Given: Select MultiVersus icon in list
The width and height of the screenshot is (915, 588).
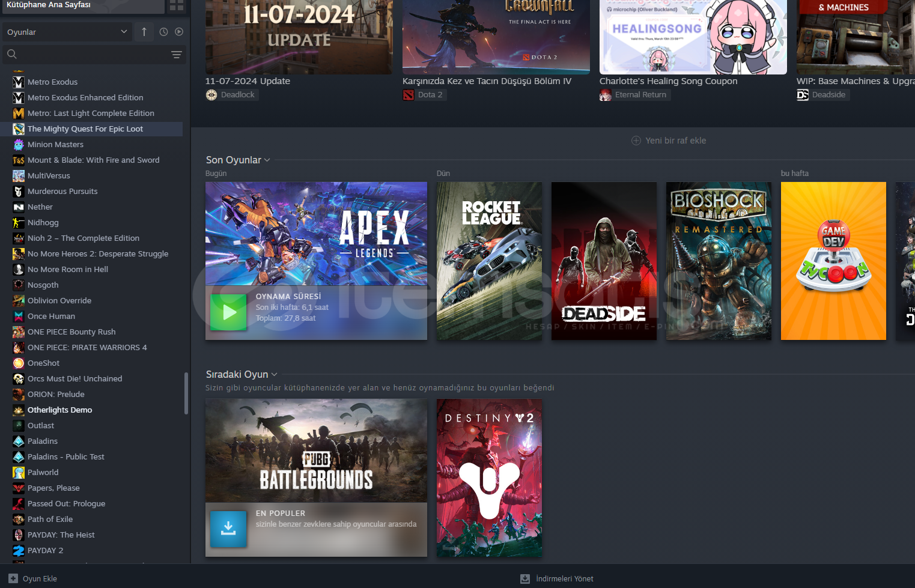Looking at the screenshot, I should click(19, 175).
